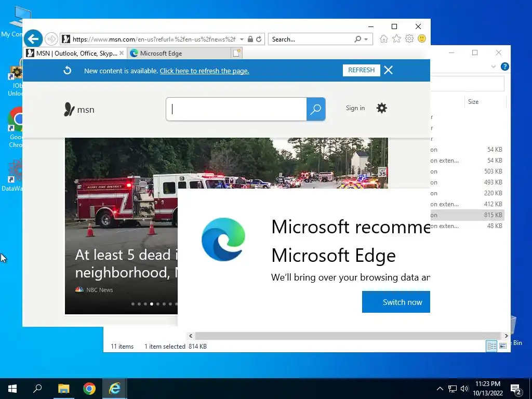
Task: Select the 412 KB file row in Explorer
Action: [467, 204]
